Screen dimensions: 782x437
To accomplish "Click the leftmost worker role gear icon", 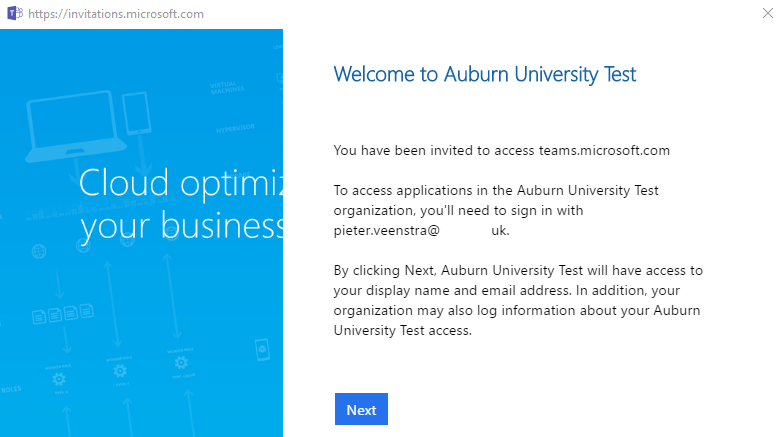I will (x=59, y=379).
